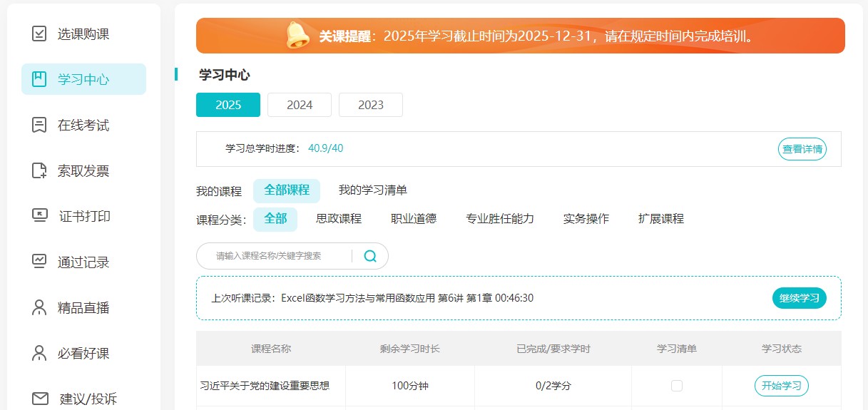868x410 pixels.
Task: Click the 已完成/要求学时 column header
Action: click(x=553, y=349)
